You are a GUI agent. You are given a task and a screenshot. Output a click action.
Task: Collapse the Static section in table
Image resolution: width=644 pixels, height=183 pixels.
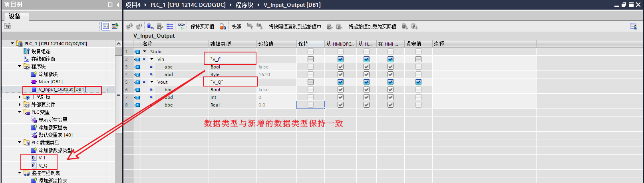pyautogui.click(x=145, y=51)
